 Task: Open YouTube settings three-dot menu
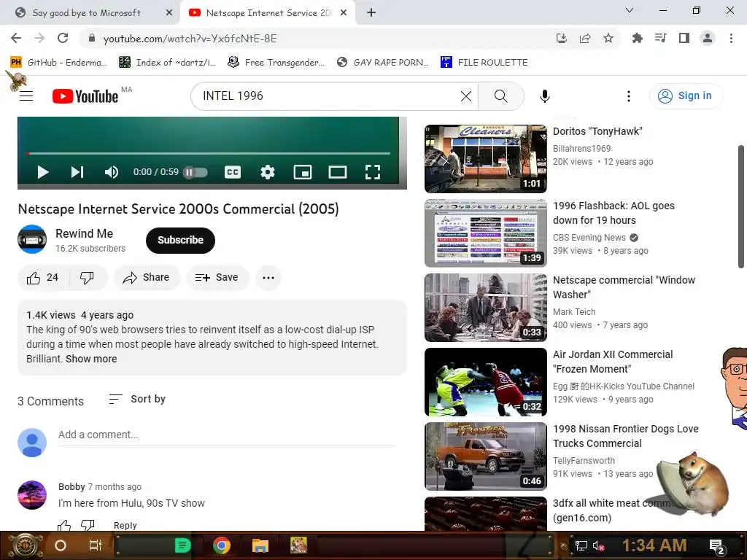[629, 96]
